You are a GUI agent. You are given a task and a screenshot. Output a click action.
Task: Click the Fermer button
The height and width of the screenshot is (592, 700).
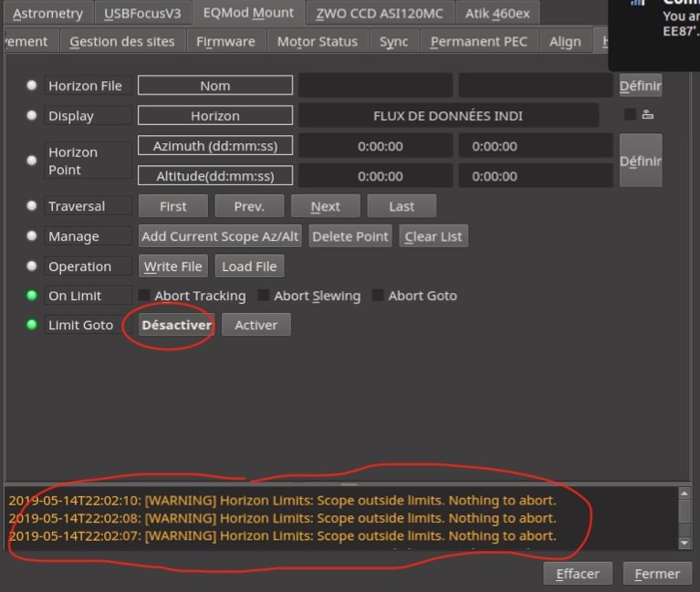click(657, 573)
